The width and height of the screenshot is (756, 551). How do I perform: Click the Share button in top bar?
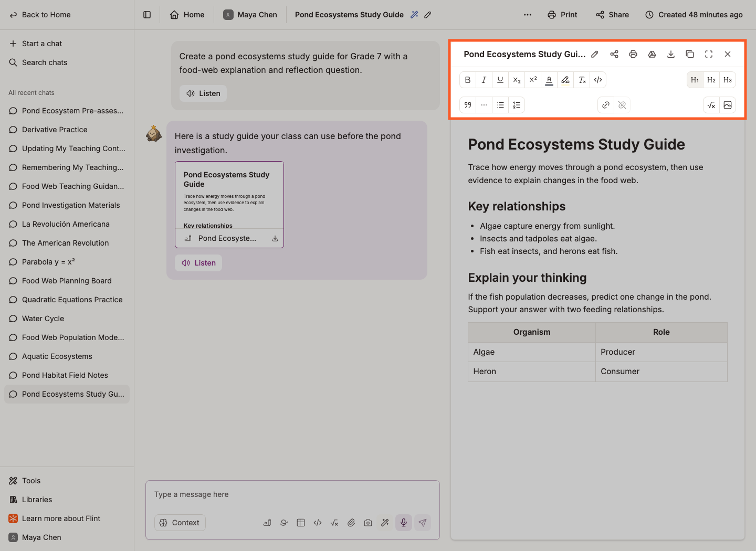pyautogui.click(x=612, y=15)
